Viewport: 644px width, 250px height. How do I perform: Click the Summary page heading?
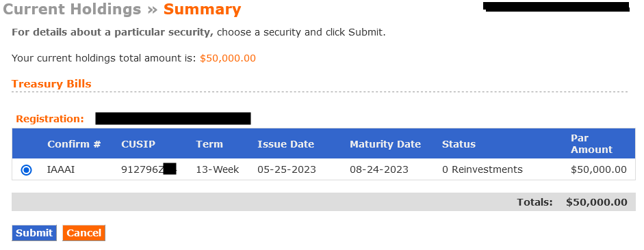click(x=202, y=10)
